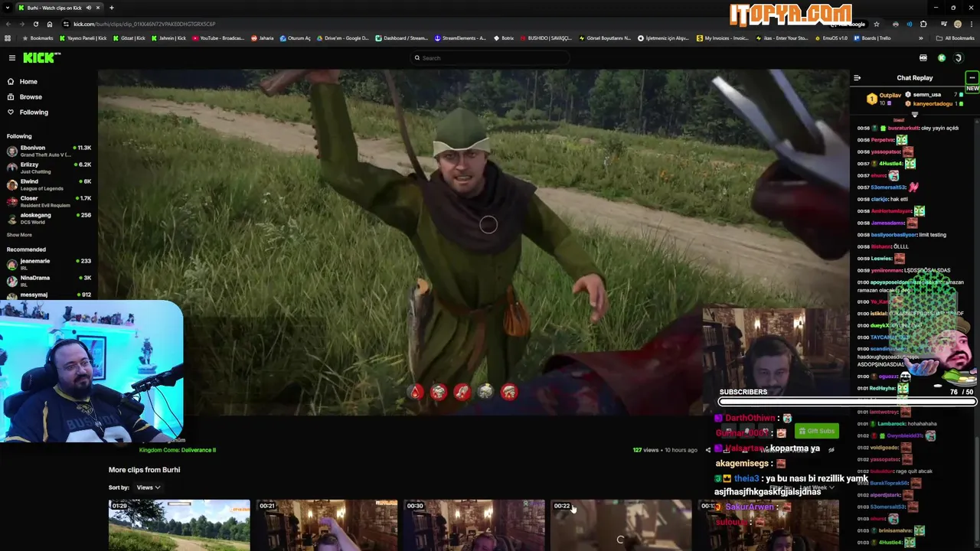This screenshot has width=980, height=551.
Task: Click the green K coin icon in top bar
Action: click(942, 58)
